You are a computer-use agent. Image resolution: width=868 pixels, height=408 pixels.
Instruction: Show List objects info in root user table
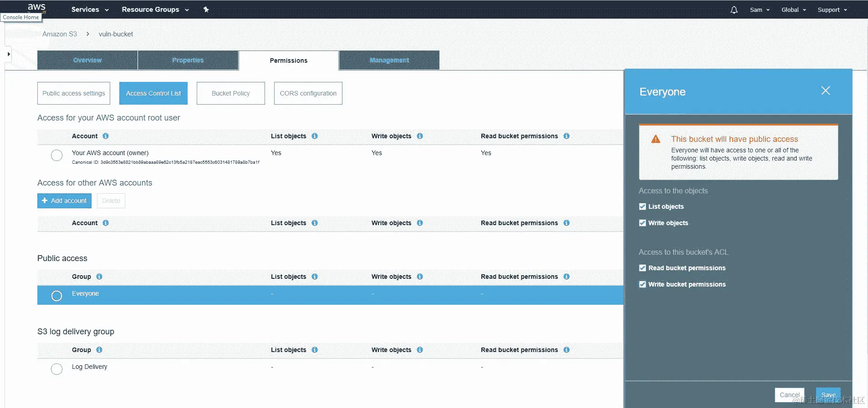pos(315,136)
